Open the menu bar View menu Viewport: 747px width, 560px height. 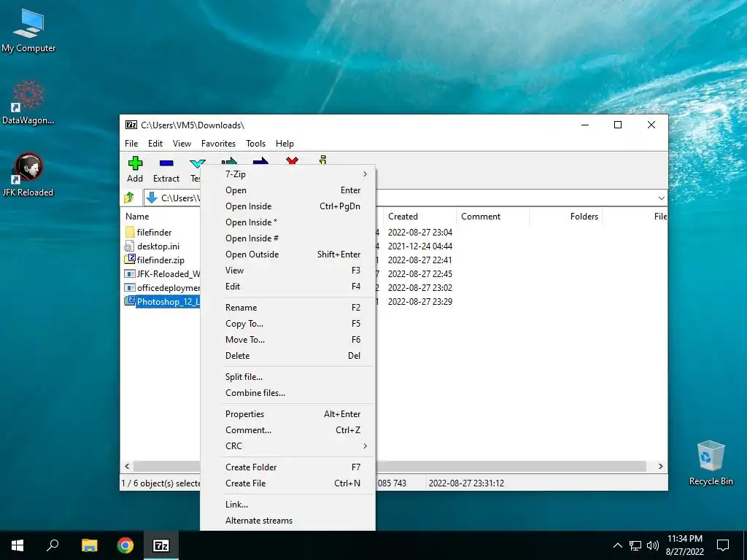(182, 144)
